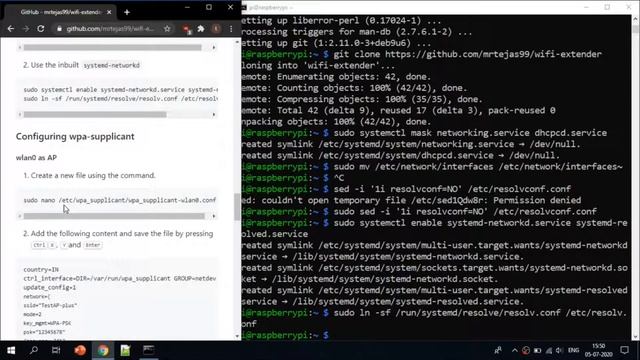Open Task View on the taskbar
Viewport: 640px width, 360px height.
click(x=56, y=350)
